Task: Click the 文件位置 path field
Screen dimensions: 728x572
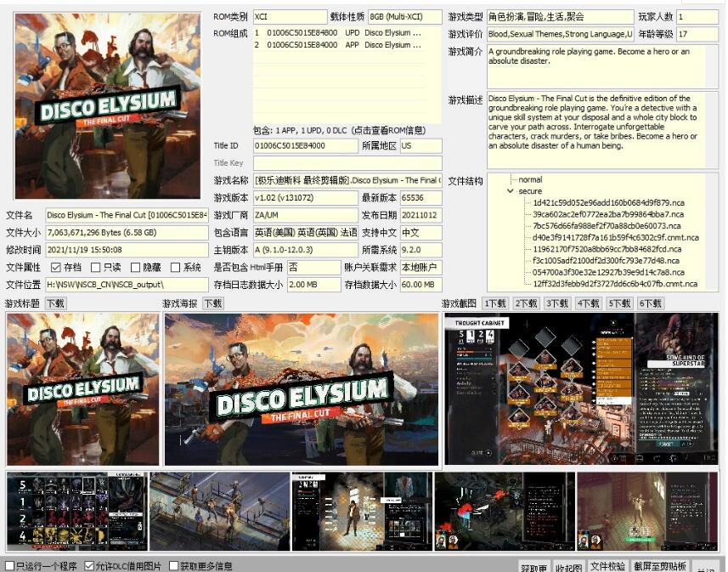Action: pos(127,285)
